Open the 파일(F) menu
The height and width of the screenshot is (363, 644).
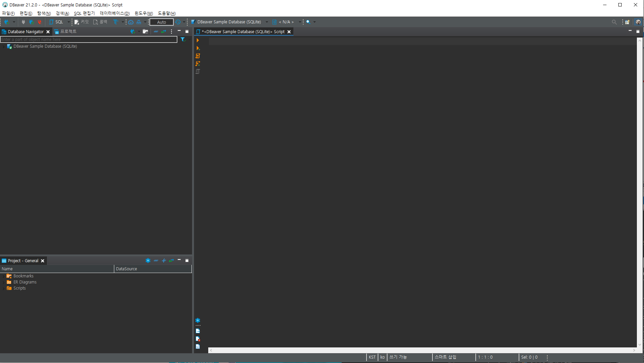tap(8, 13)
